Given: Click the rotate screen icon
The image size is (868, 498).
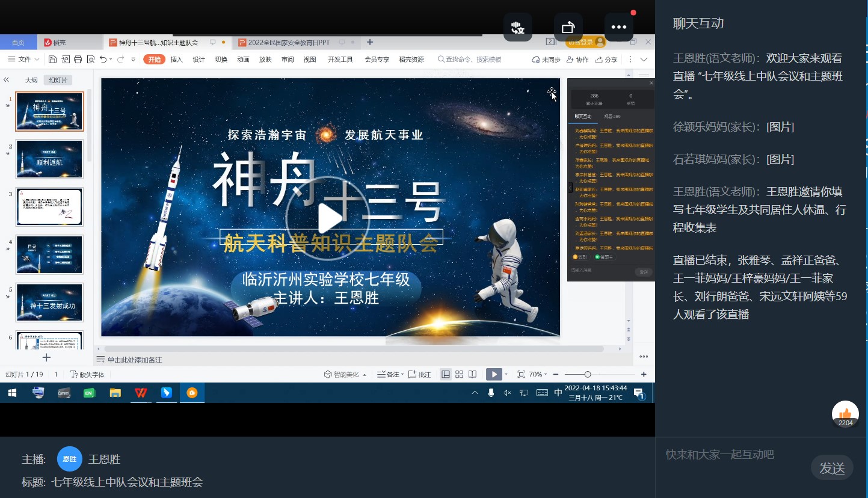Looking at the screenshot, I should 568,27.
